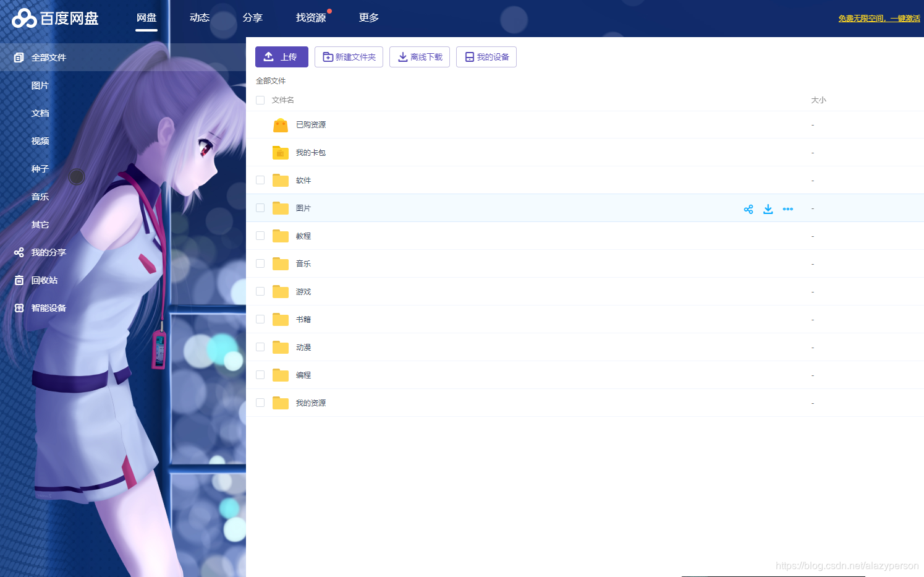Click the 编程 folder icon
The height and width of the screenshot is (577, 924).
click(x=281, y=375)
